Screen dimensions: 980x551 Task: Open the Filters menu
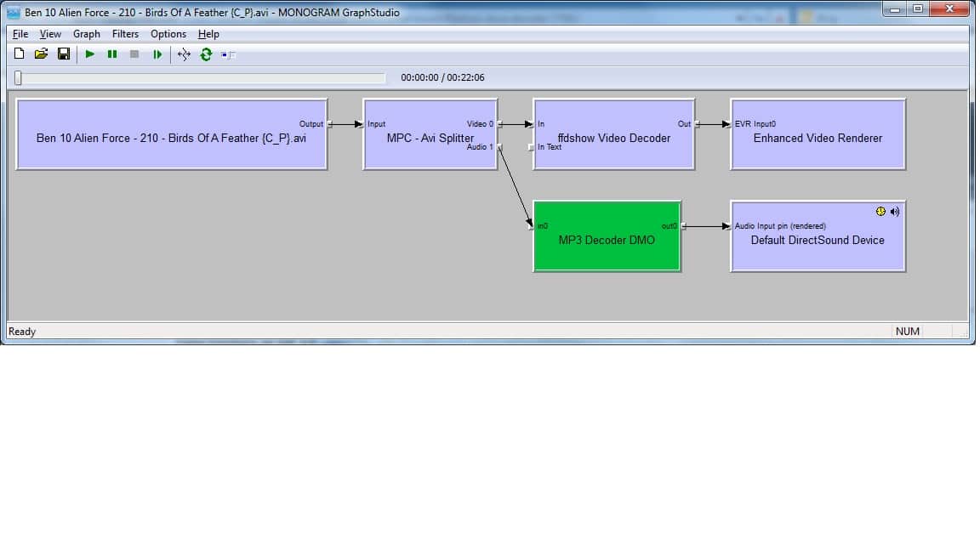pos(125,34)
